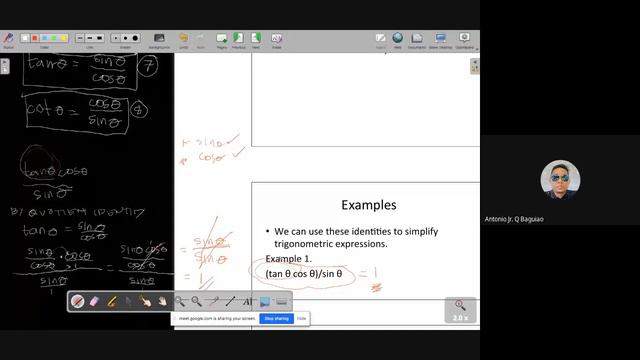Click Antonio Jr. Q Baguiao's avatar
640x360 pixels.
click(560, 179)
